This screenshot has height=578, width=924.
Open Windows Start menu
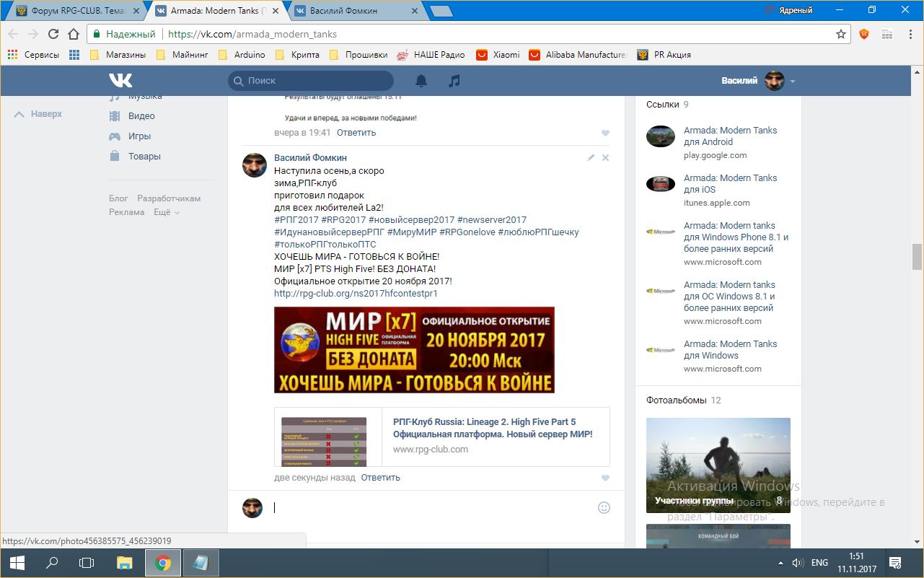coord(17,563)
